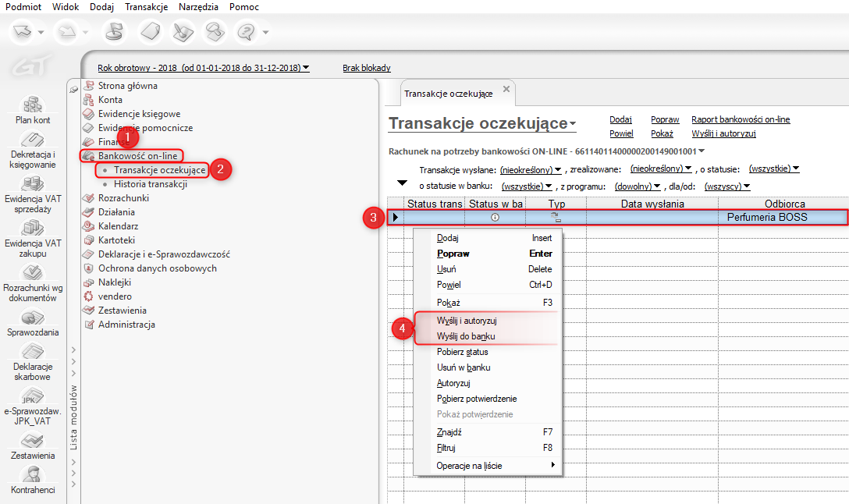Open the bank account number dropdown
This screenshot has width=849, height=504.
click(702, 151)
